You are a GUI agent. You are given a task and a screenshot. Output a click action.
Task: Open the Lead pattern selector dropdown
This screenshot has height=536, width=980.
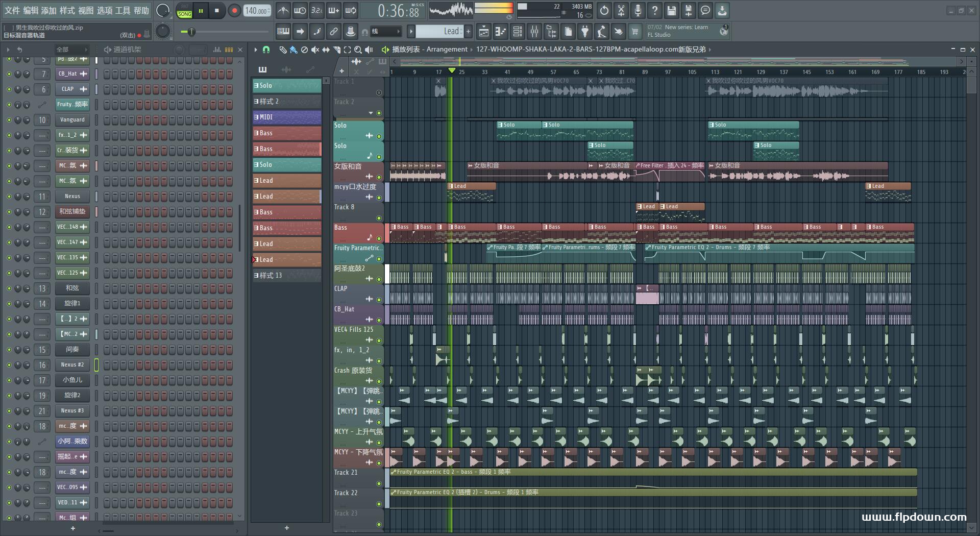439,32
